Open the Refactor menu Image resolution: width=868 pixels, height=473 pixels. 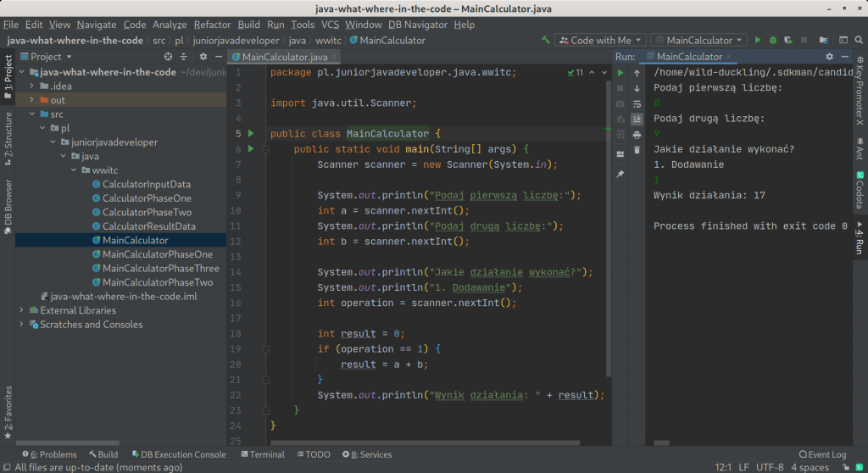(212, 25)
